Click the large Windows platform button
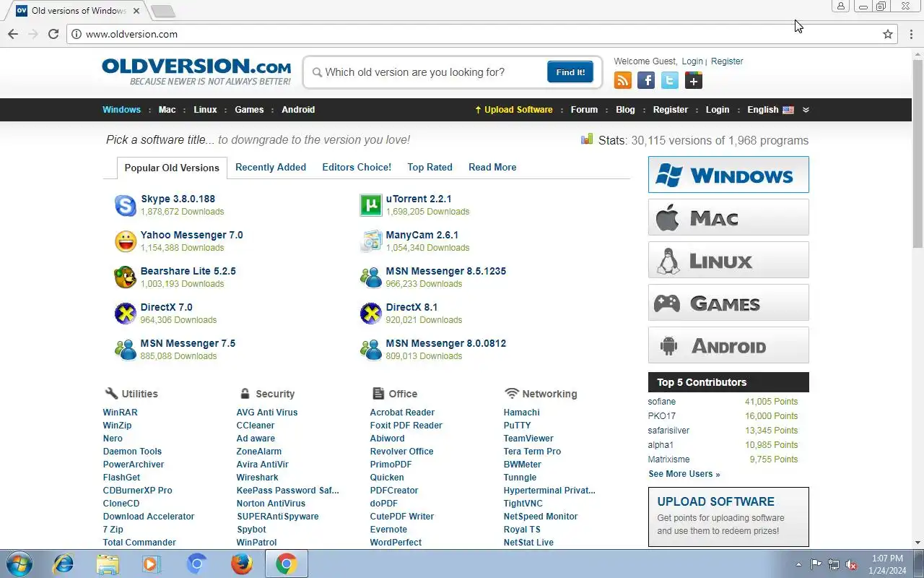The image size is (924, 578). point(728,175)
